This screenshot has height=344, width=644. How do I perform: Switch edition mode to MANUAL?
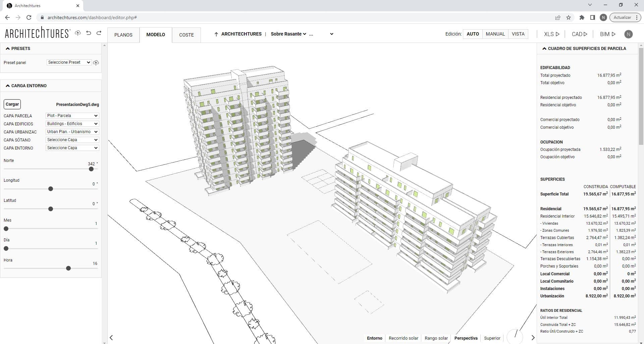click(x=495, y=34)
